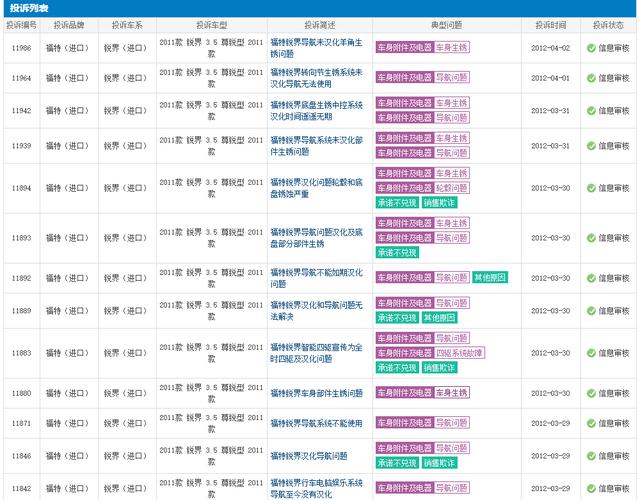Image resolution: width=640 pixels, height=500 pixels.
Task: Open complaint 福特锐界导航未汉化羊角生锈问题
Action: click(x=316, y=48)
